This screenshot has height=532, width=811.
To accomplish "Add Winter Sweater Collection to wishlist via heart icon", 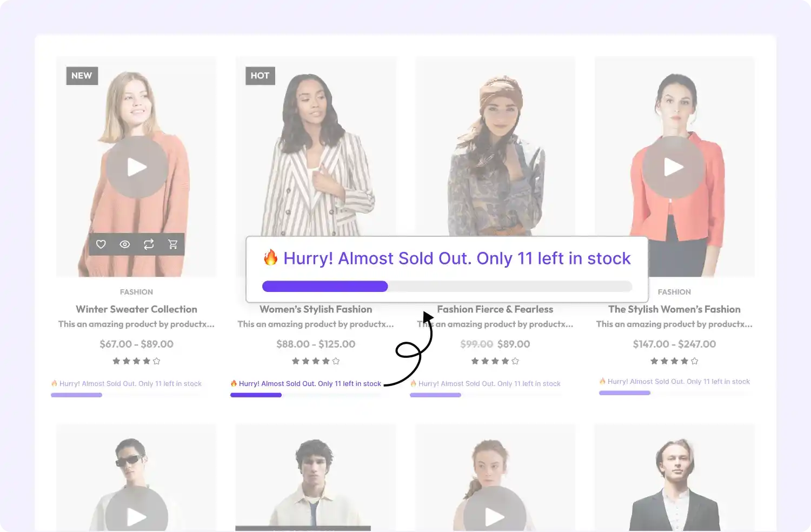I will point(101,244).
